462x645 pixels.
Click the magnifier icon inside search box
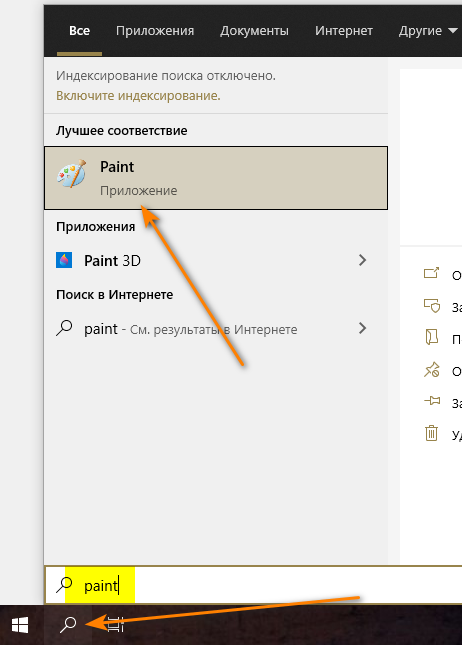point(64,585)
